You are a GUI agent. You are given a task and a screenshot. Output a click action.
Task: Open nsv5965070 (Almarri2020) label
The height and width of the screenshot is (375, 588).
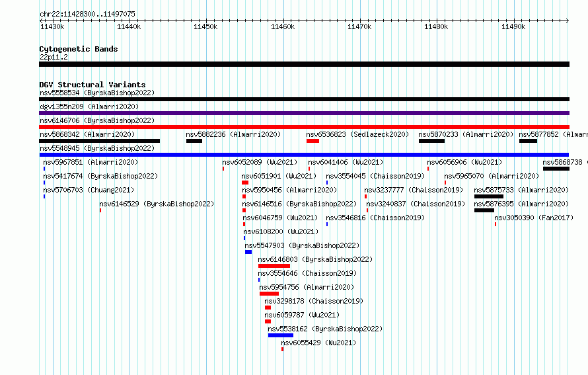492,176
